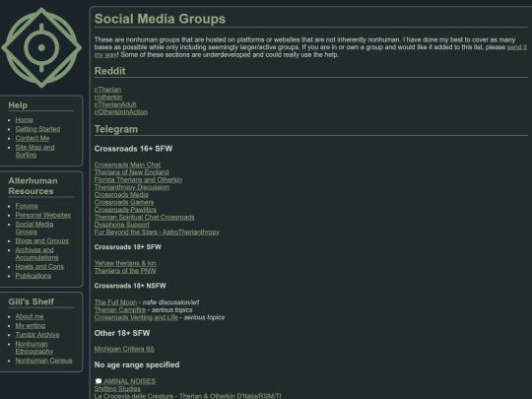Image resolution: width=532 pixels, height=399 pixels.
Task: Click the 'Other 18+ SFW' subheading
Action: coord(122,333)
